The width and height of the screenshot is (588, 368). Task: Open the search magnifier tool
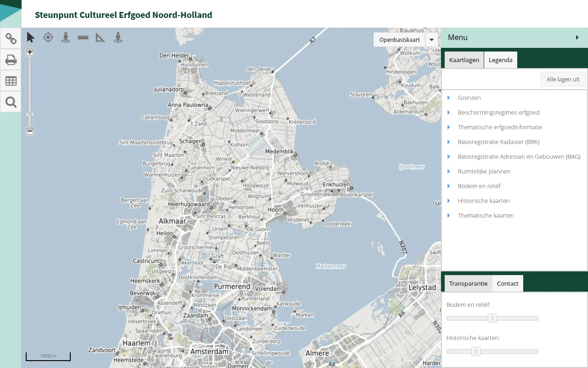(x=11, y=102)
